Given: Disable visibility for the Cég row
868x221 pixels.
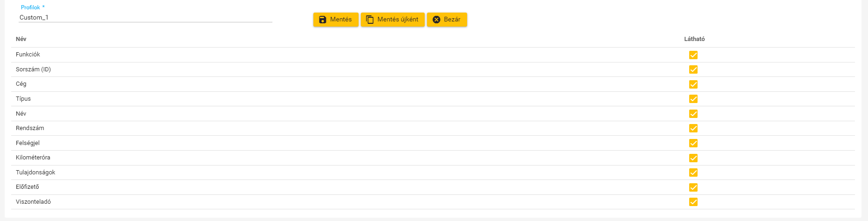Looking at the screenshot, I should (x=693, y=84).
